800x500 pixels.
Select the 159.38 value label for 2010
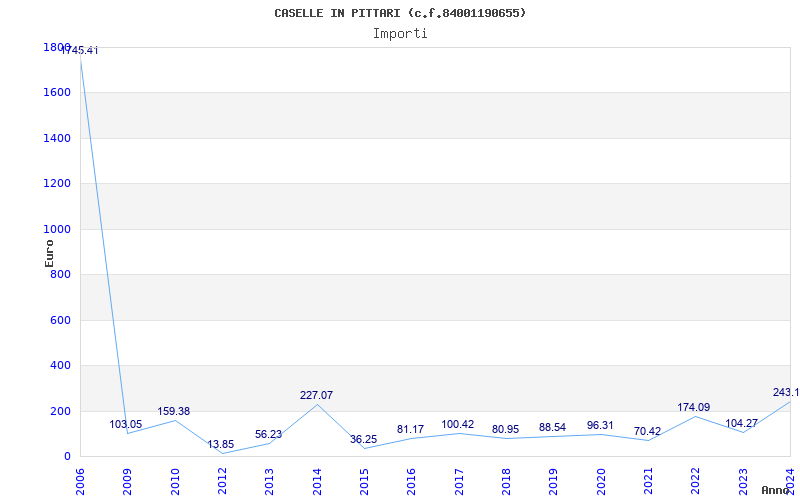tap(173, 411)
